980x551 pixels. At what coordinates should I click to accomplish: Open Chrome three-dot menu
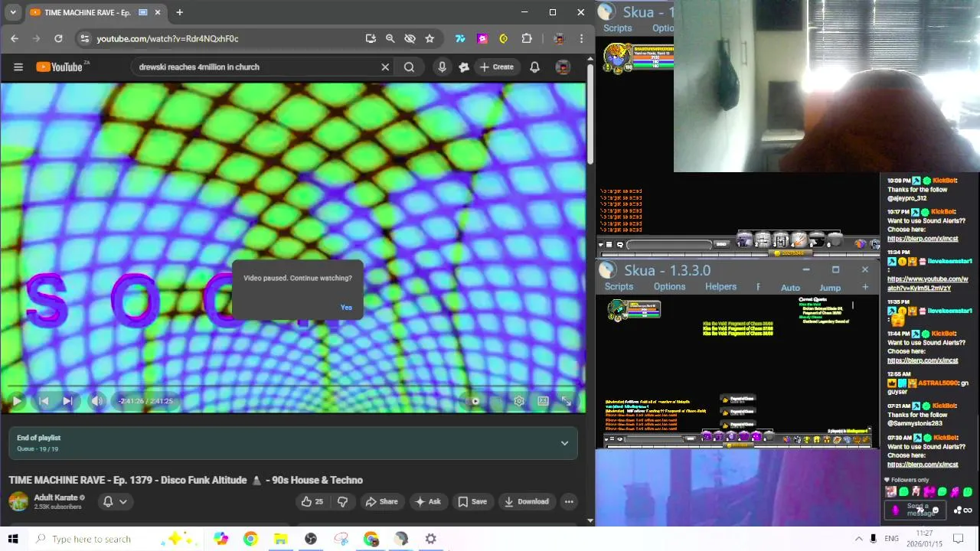582,38
